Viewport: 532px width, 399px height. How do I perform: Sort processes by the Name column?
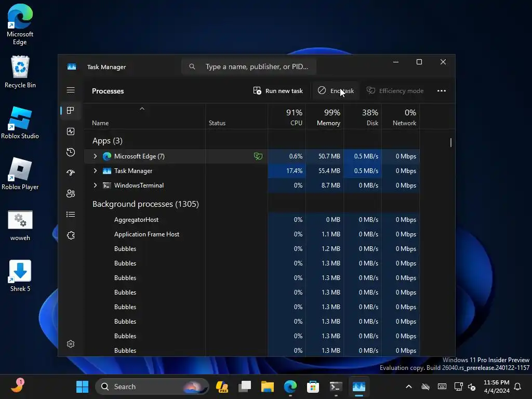[100, 123]
